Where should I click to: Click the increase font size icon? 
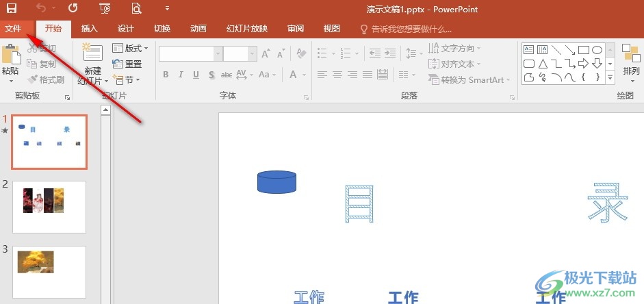tap(266, 53)
